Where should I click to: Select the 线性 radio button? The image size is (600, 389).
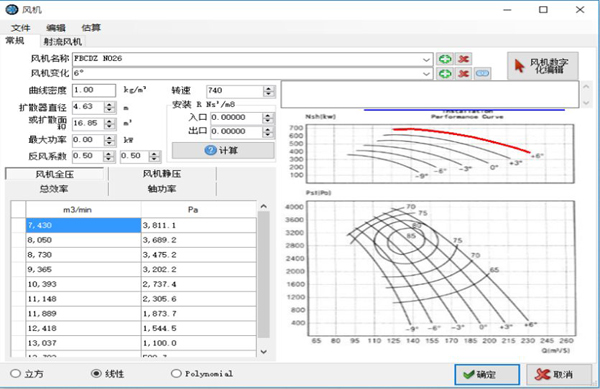coord(96,373)
